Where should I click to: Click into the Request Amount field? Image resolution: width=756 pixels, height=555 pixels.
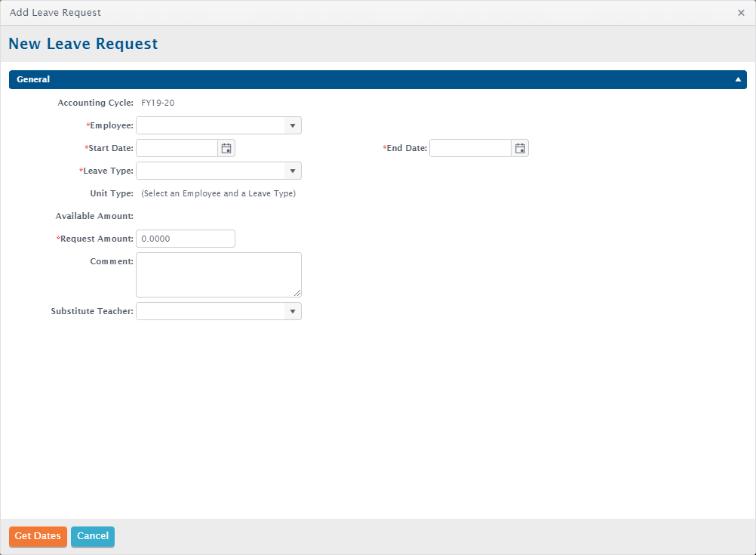pyautogui.click(x=186, y=239)
